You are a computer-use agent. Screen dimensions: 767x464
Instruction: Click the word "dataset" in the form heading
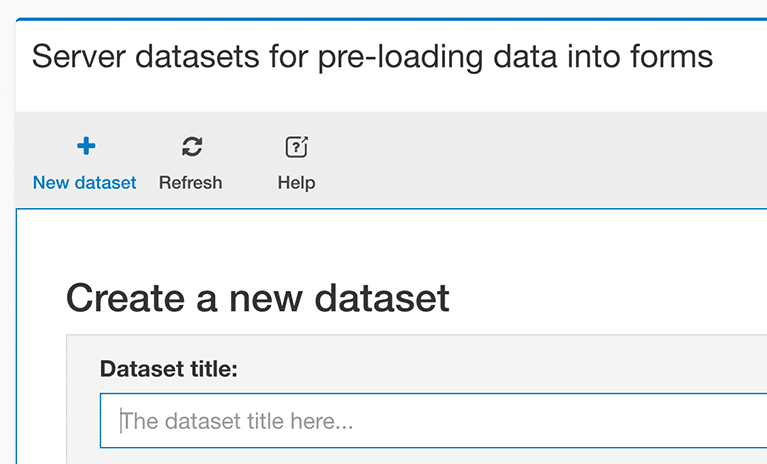382,298
